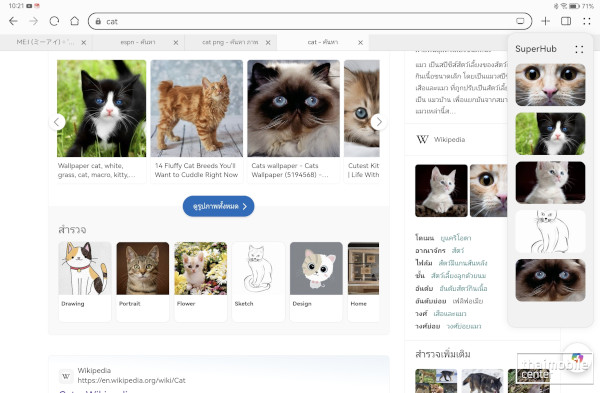Open 'Cats wallpaper - Cats Wallpaper' caption
The width and height of the screenshot is (600, 393).
click(290, 170)
